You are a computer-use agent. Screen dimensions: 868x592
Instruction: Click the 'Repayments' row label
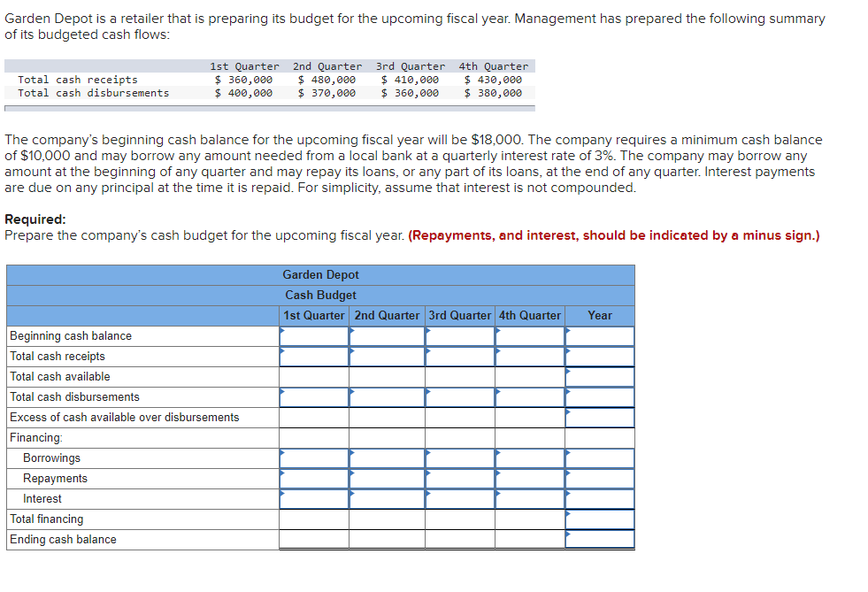coord(56,479)
